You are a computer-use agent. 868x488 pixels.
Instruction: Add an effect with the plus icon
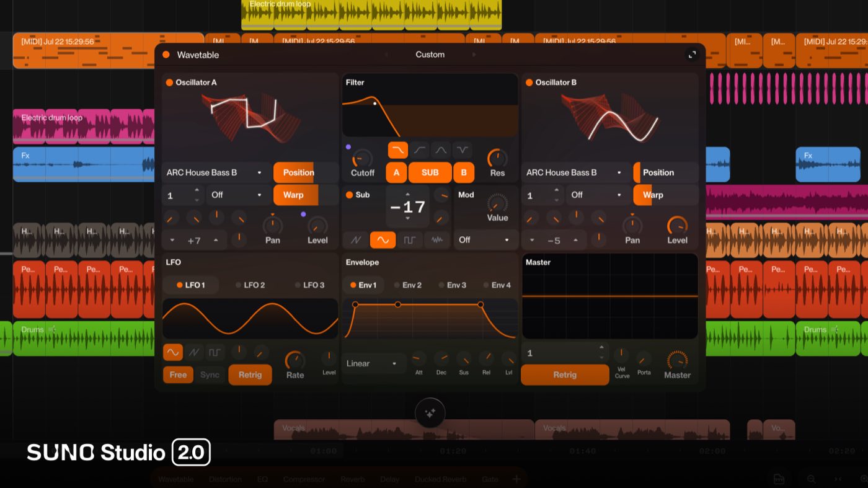click(x=516, y=479)
